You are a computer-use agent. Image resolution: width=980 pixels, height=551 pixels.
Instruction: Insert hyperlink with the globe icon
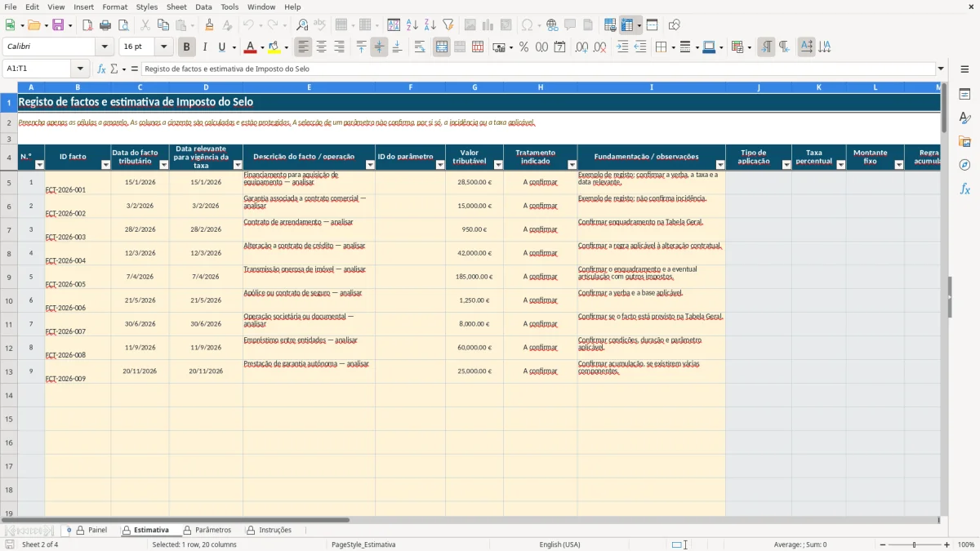552,25
